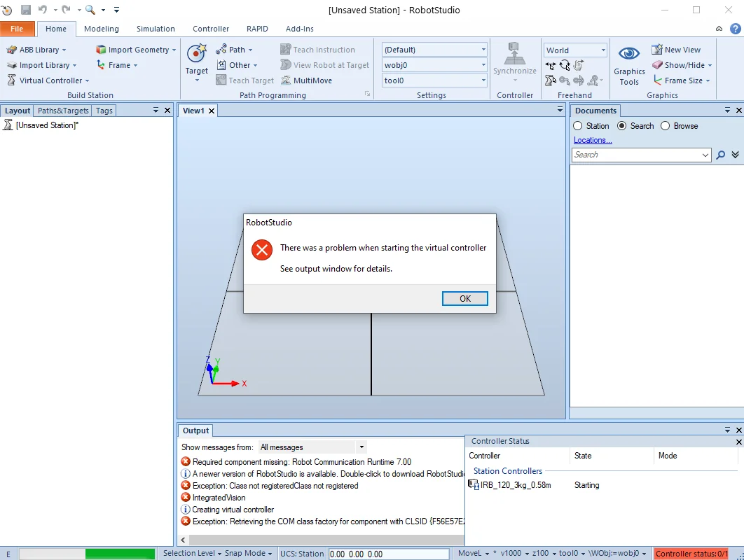
Task: Close the Controller Status panel
Action: pos(738,442)
